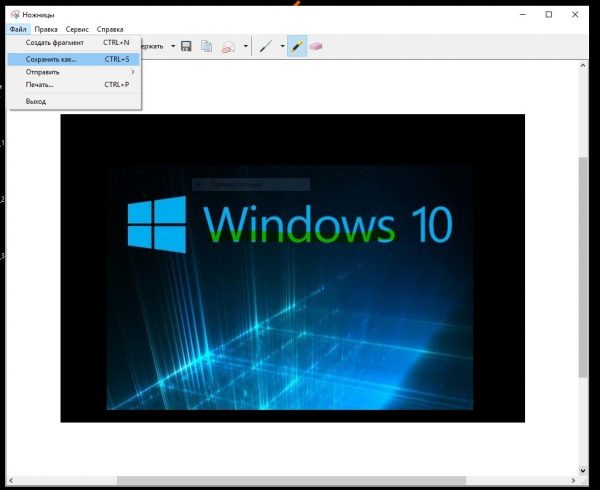Click the Snipping Tool scissors title icon
Viewport: 600px width, 490px height.
click(x=15, y=15)
